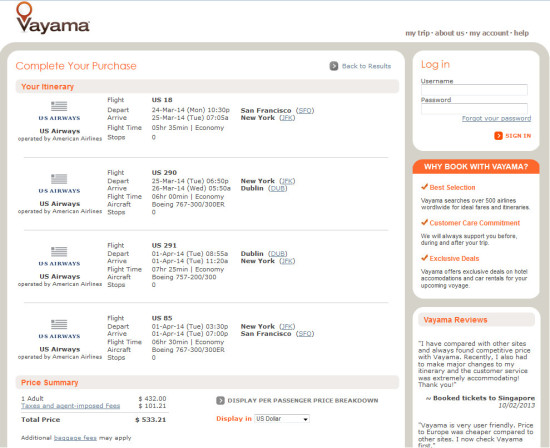Image resolution: width=550 pixels, height=448 pixels.
Task: Click the fees amount $ 101.21
Action: pos(152,406)
